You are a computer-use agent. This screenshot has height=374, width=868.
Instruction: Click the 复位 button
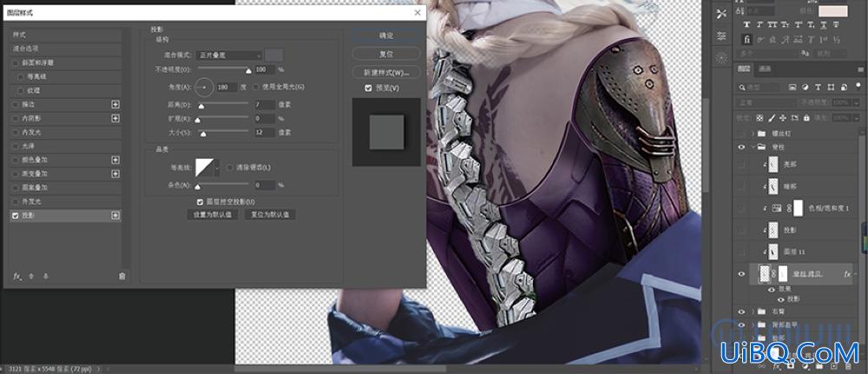pyautogui.click(x=386, y=54)
